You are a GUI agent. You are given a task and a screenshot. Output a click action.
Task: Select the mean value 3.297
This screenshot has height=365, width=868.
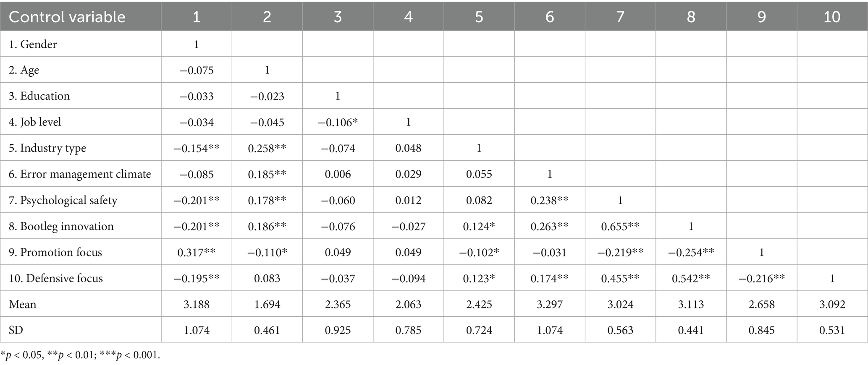tap(550, 304)
